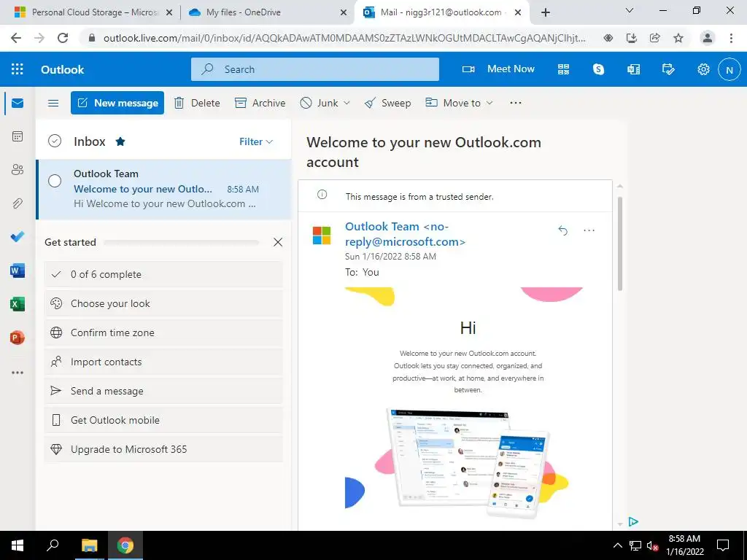The image size is (747, 560).
Task: Compose a New message
Action: tap(117, 103)
